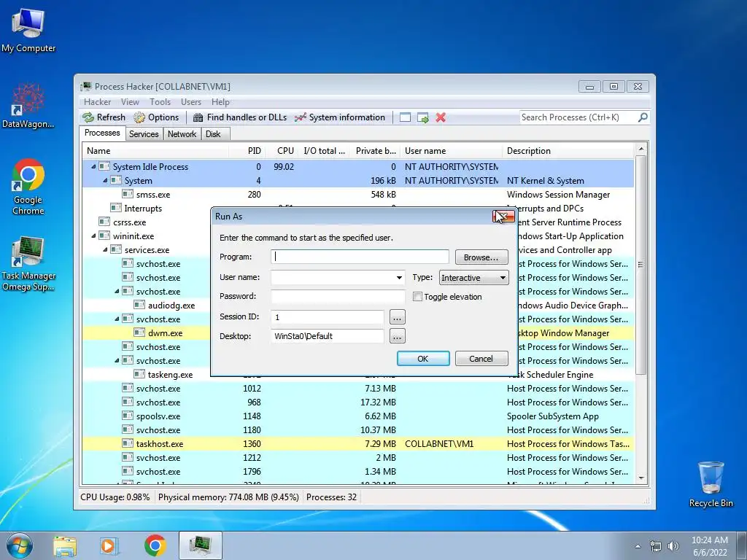Click the Search Processes box

point(578,117)
